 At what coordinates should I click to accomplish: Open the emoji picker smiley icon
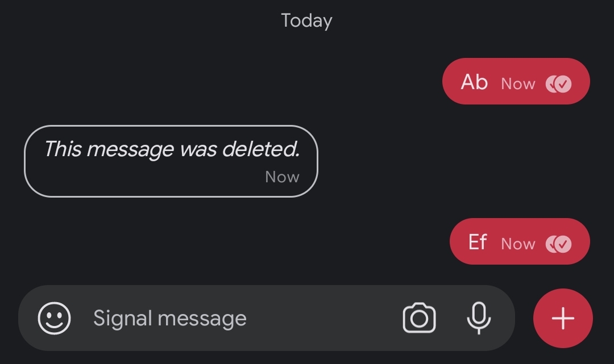click(x=55, y=318)
